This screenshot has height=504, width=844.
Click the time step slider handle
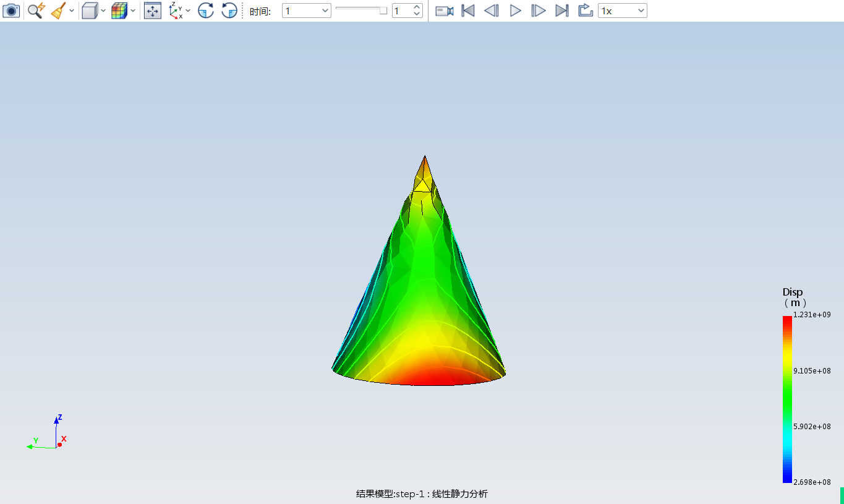click(383, 11)
